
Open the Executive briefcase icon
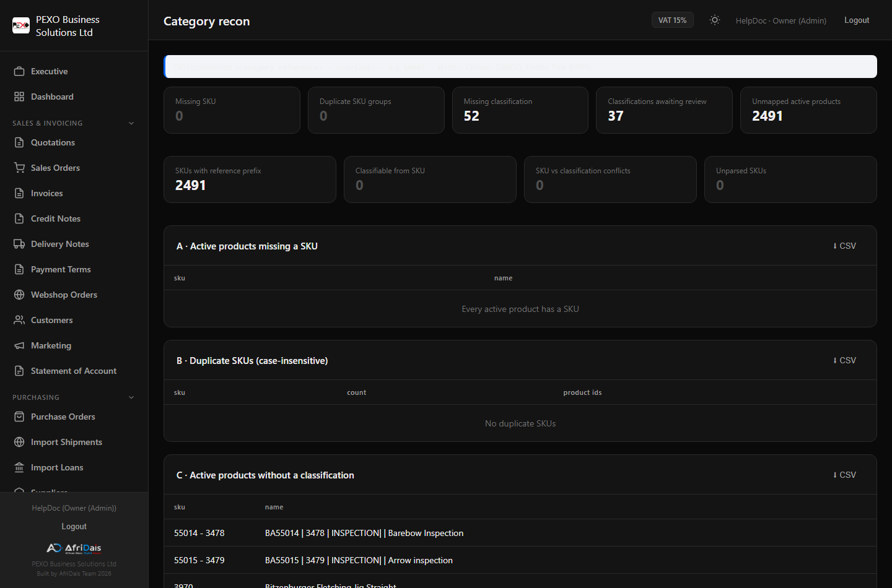tap(19, 71)
